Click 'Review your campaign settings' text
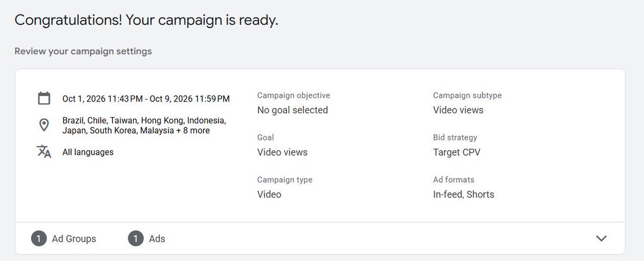644x261 pixels. [x=83, y=52]
